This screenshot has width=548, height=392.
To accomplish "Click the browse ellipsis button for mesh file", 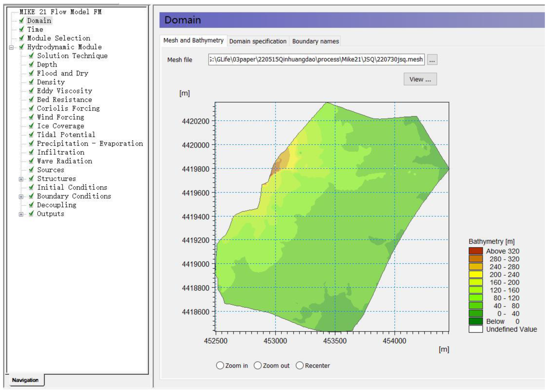I will 432,60.
